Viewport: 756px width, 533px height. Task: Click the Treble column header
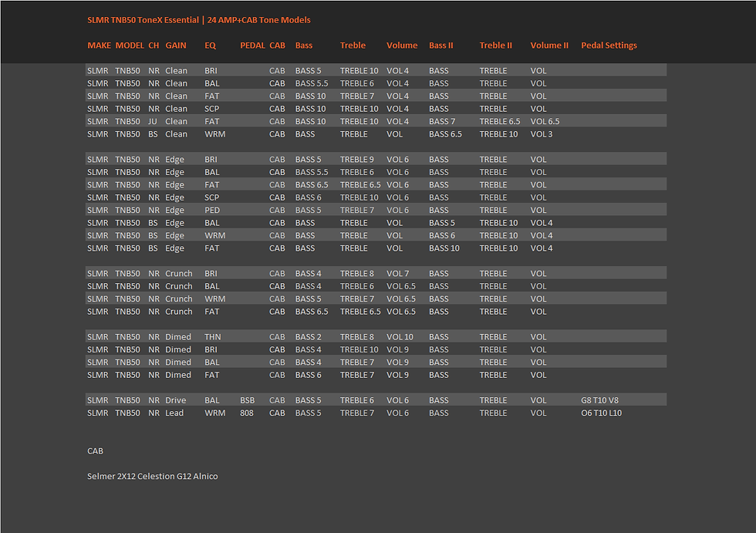click(353, 46)
